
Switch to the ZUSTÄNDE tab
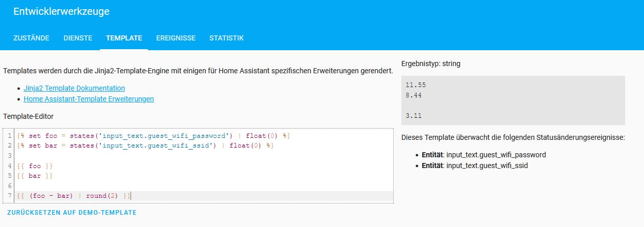coord(31,38)
